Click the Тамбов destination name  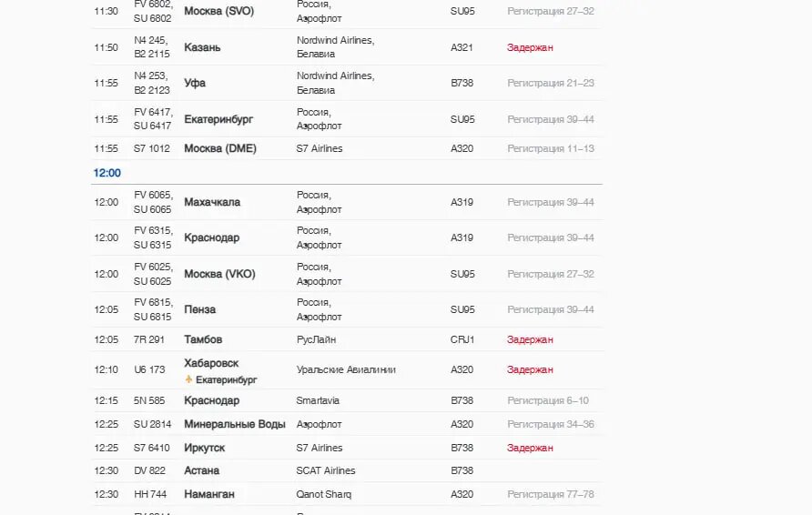203,339
